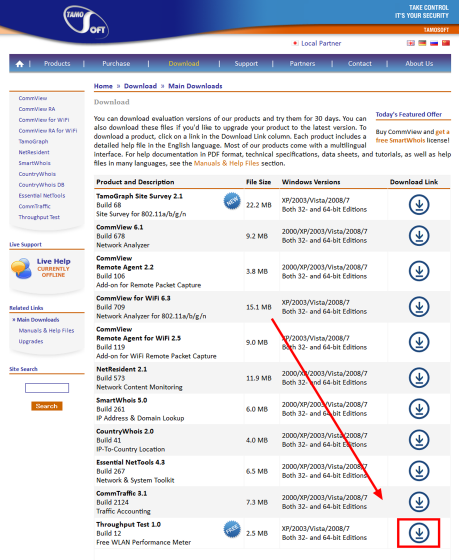Click "Free WLAN Performance Meter" description

(x=144, y=542)
